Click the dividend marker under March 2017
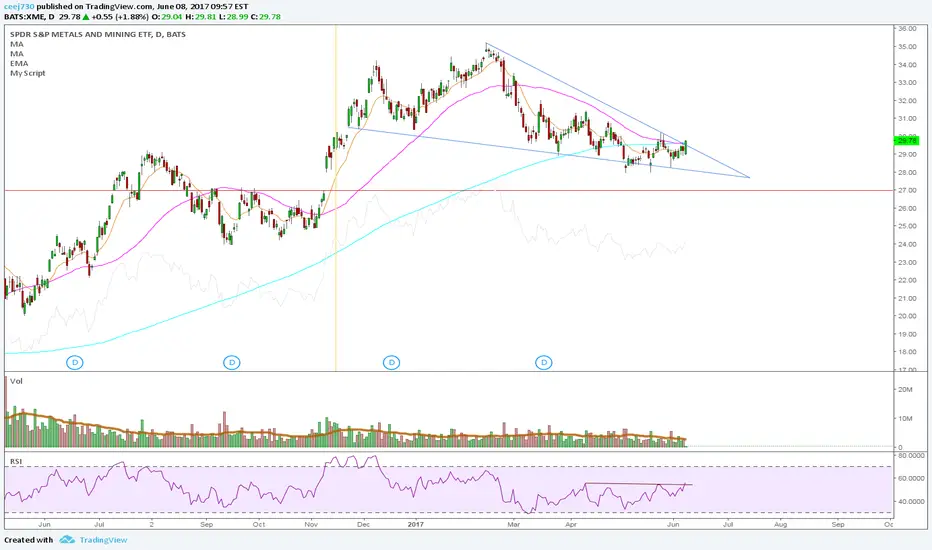Screen dimensions: 932x550 click(544, 362)
